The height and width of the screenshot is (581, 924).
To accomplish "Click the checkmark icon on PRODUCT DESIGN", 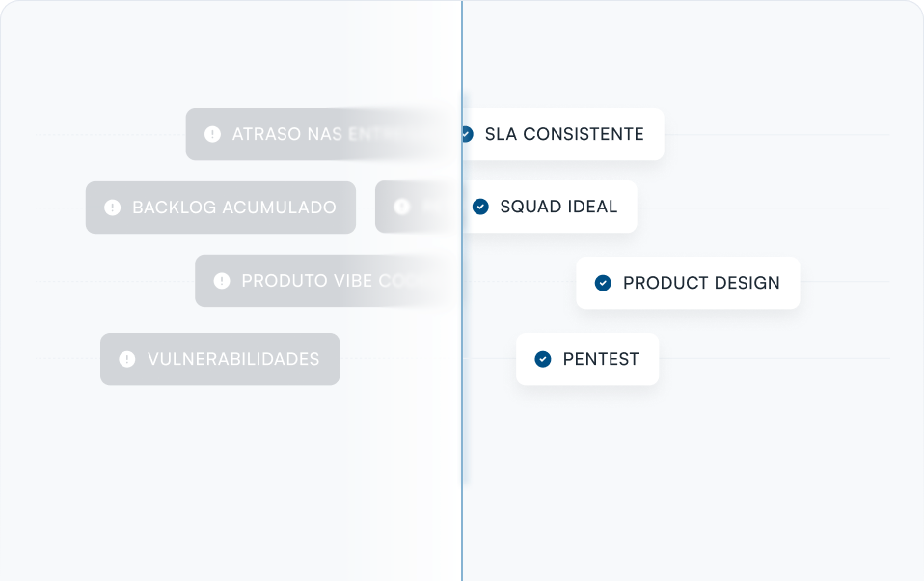I will coord(603,283).
